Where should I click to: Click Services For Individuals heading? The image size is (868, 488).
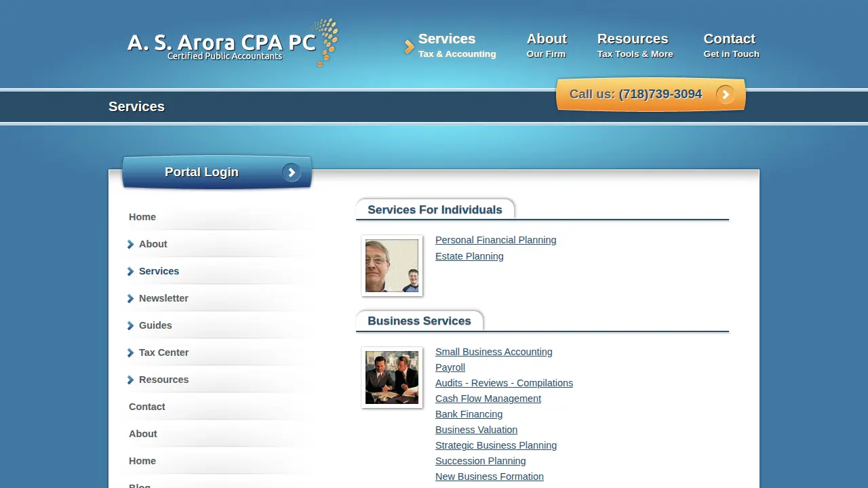click(x=435, y=210)
